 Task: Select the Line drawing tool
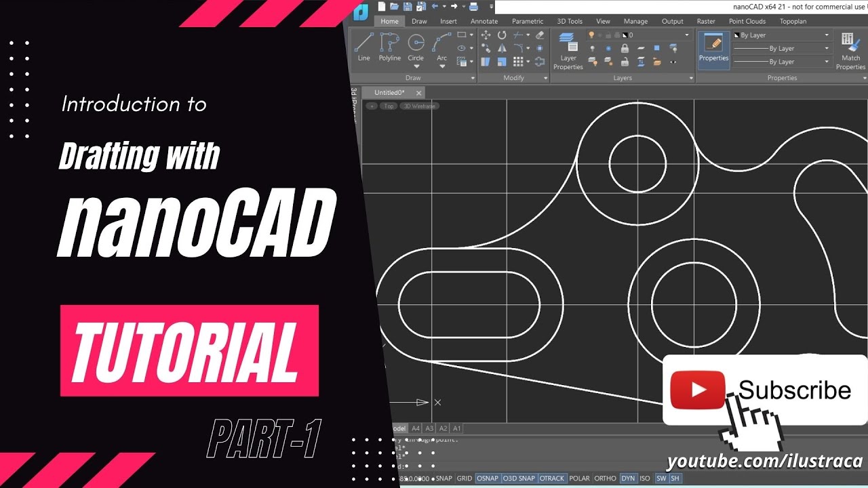[x=364, y=47]
